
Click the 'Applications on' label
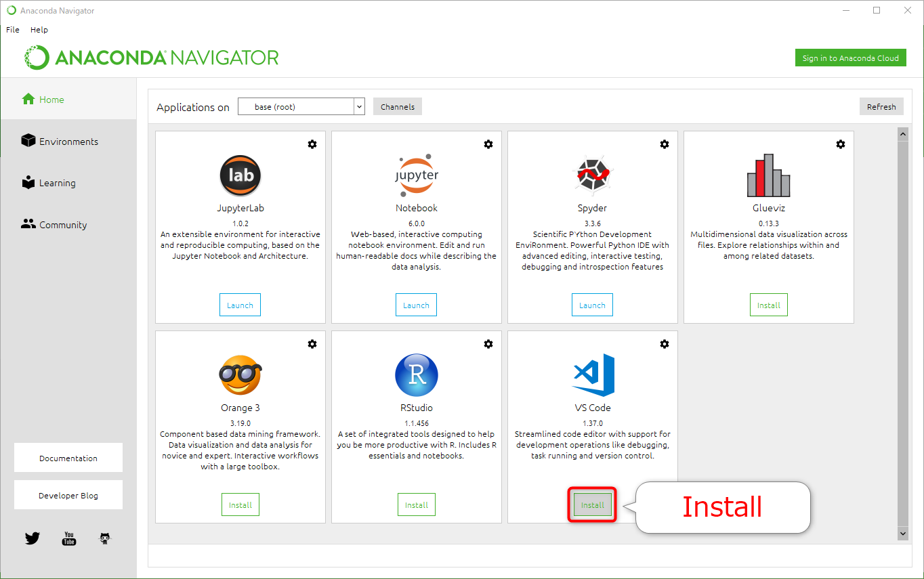click(193, 107)
